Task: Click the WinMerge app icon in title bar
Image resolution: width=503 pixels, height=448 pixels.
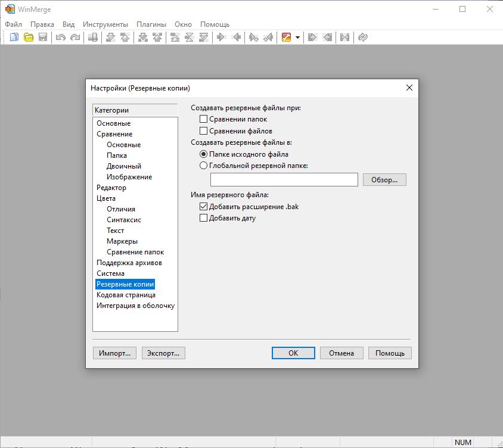Action: click(10, 10)
